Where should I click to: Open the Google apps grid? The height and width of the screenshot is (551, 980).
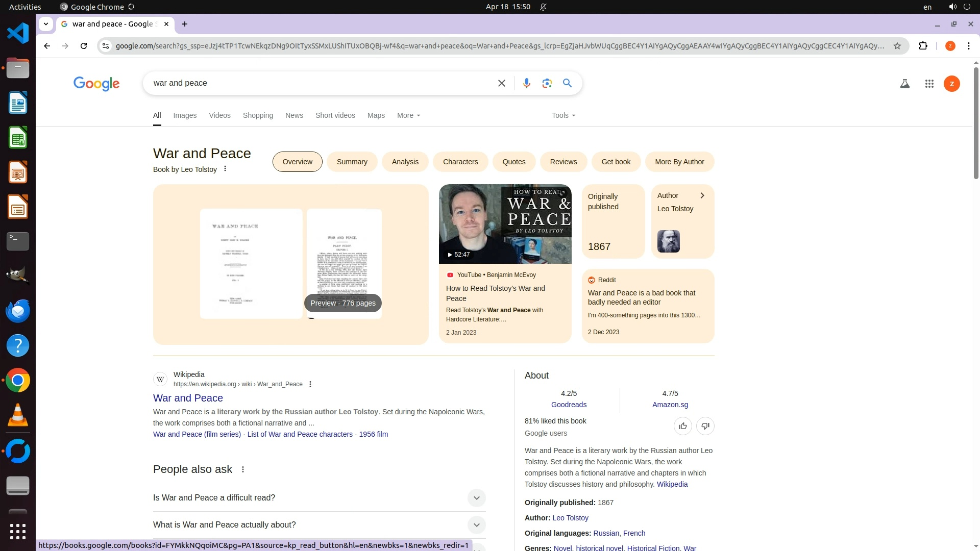pyautogui.click(x=929, y=84)
